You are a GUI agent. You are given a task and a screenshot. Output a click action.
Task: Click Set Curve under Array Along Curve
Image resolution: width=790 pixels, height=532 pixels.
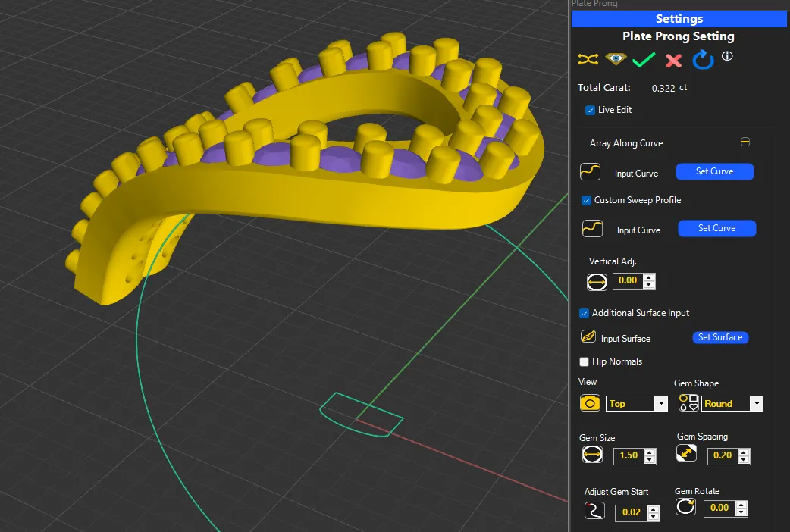pyautogui.click(x=714, y=172)
